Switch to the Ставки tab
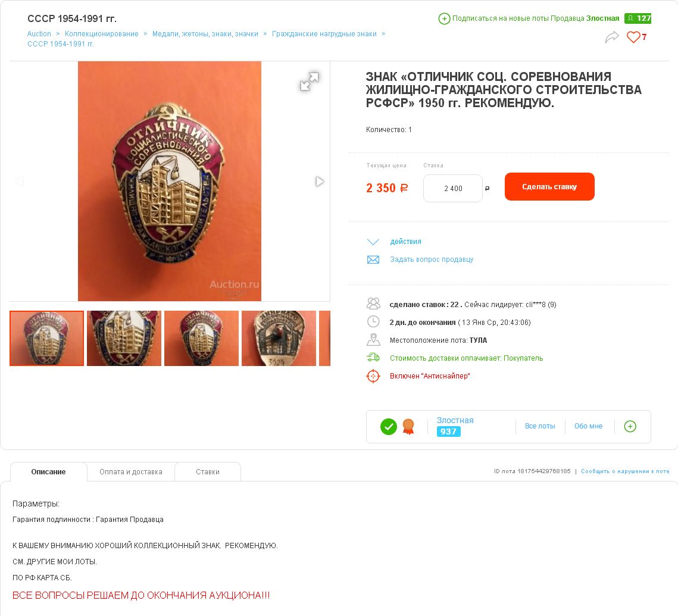The width and height of the screenshot is (678, 616). pos(208,471)
